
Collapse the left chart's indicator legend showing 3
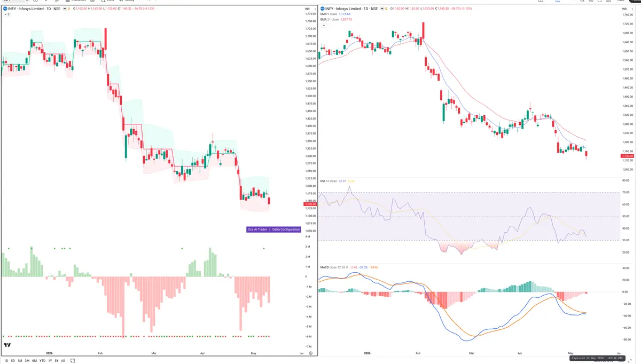tap(6, 14)
